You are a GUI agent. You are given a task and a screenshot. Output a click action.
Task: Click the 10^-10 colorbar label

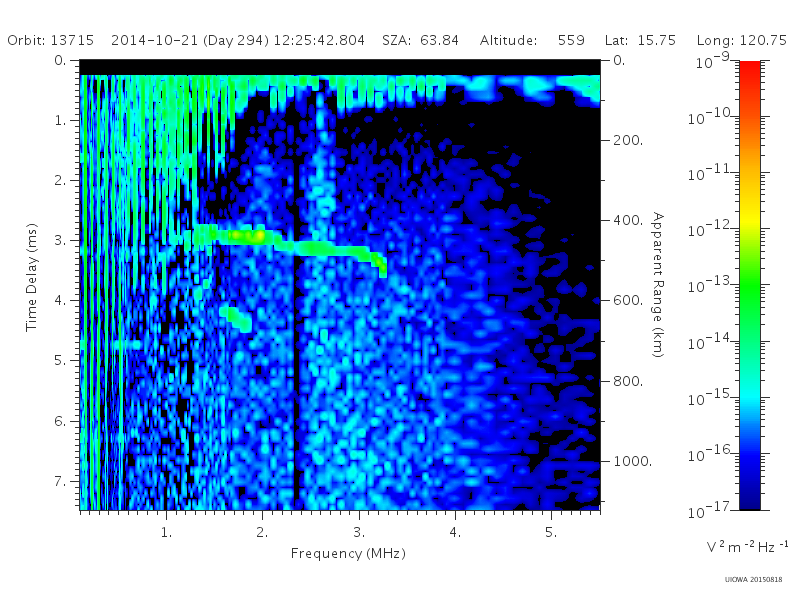pos(711,117)
